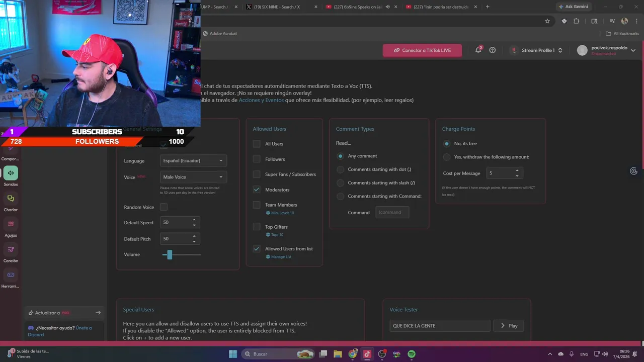Viewport: 644px width, 362px height.
Task: Select the Any comment radio button
Action: tap(341, 156)
